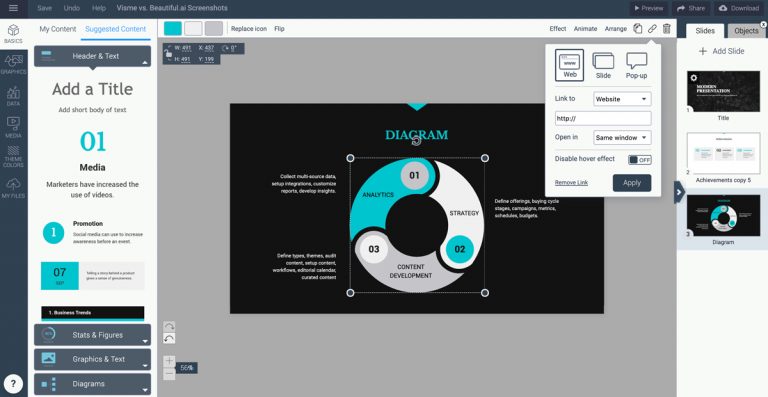This screenshot has height=397, width=768.
Task: Click Replace icon in toolbar
Action: [x=249, y=29]
